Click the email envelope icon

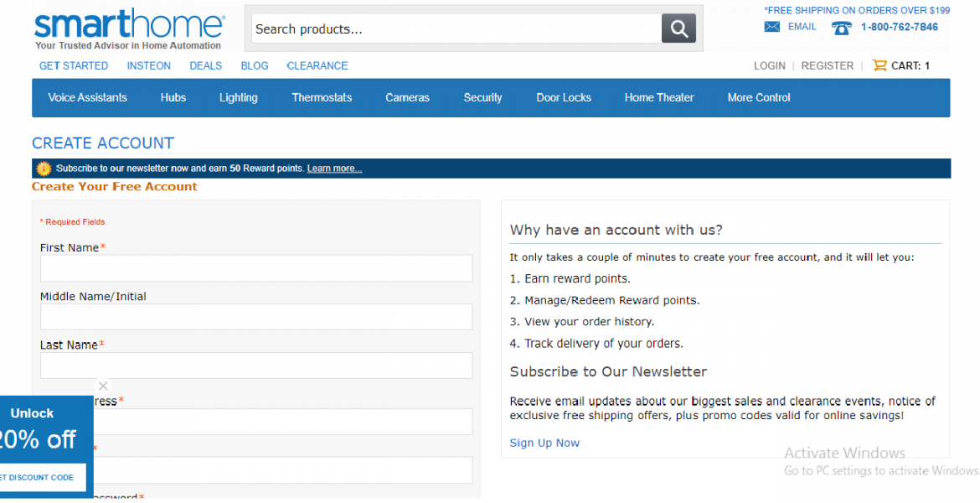772,27
